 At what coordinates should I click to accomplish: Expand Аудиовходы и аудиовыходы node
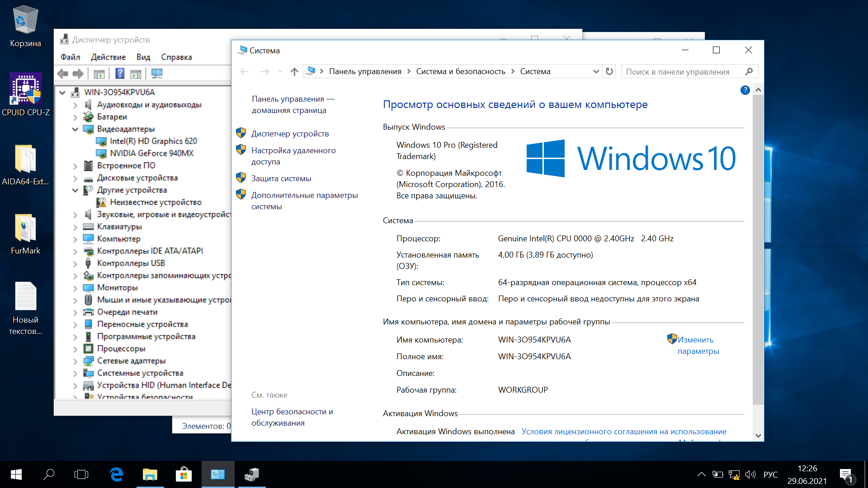[x=75, y=105]
